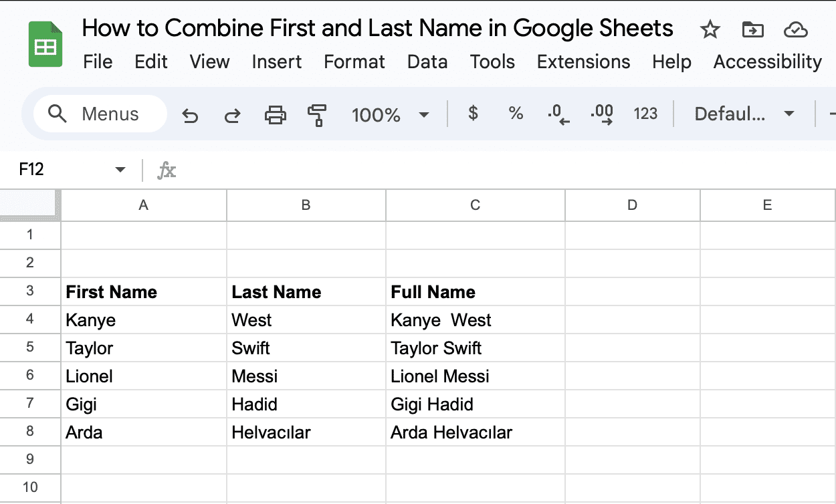
Task: Click the move to folder icon
Action: 752,29
